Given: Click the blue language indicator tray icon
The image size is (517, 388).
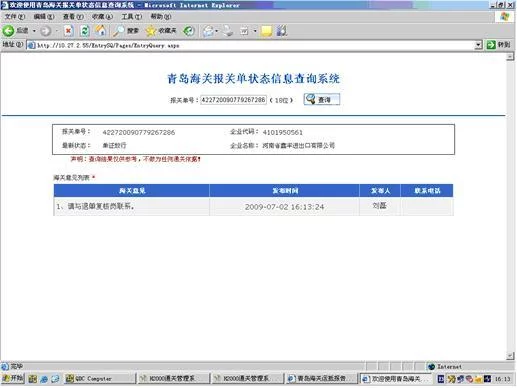Looking at the screenshot, I should tap(441, 379).
